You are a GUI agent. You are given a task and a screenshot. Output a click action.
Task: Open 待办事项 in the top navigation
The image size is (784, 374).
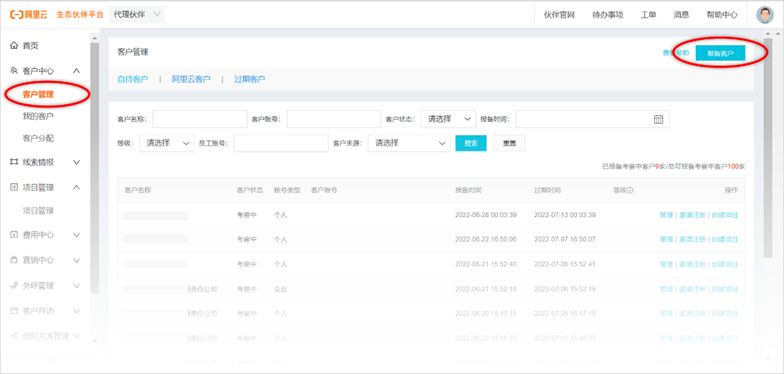(608, 15)
